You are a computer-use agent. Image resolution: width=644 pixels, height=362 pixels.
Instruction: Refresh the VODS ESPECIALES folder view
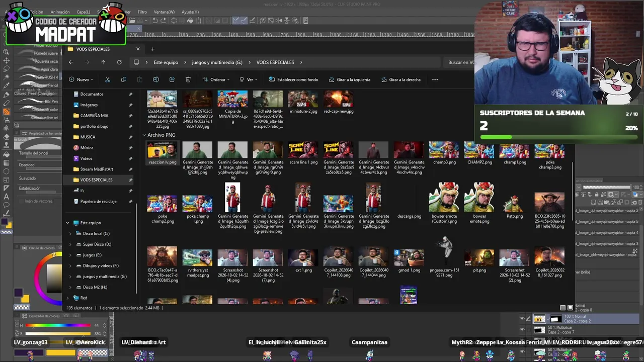(x=119, y=62)
